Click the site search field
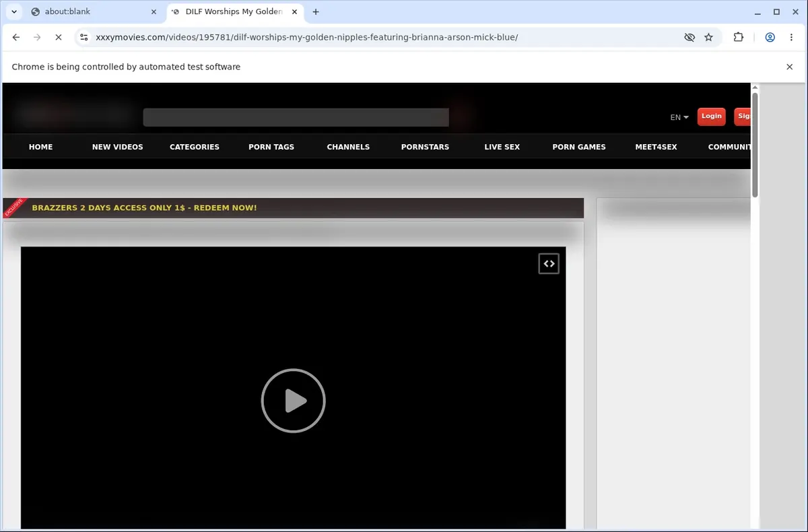The height and width of the screenshot is (532, 808). click(x=296, y=117)
